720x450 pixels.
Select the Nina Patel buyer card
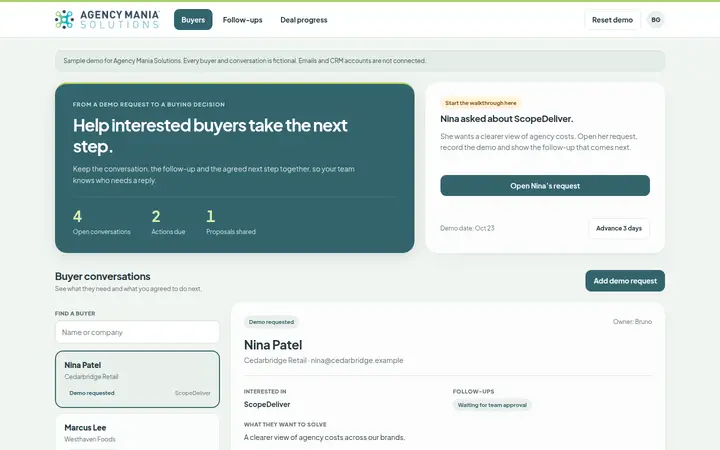[x=137, y=379]
